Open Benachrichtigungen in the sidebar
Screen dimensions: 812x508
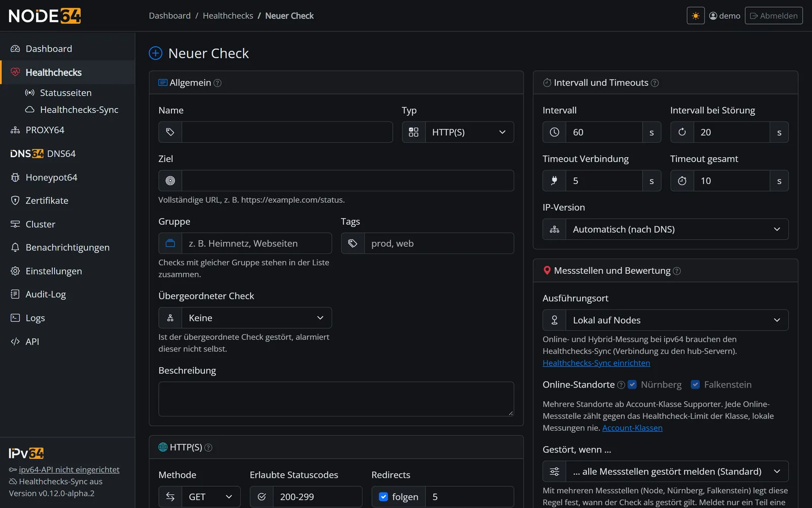tap(67, 247)
